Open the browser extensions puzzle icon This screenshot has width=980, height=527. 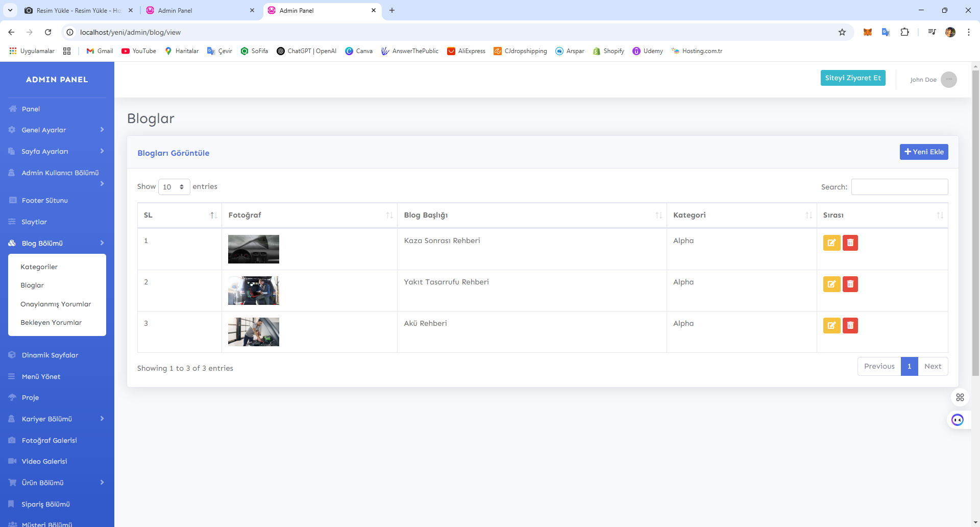coord(904,32)
